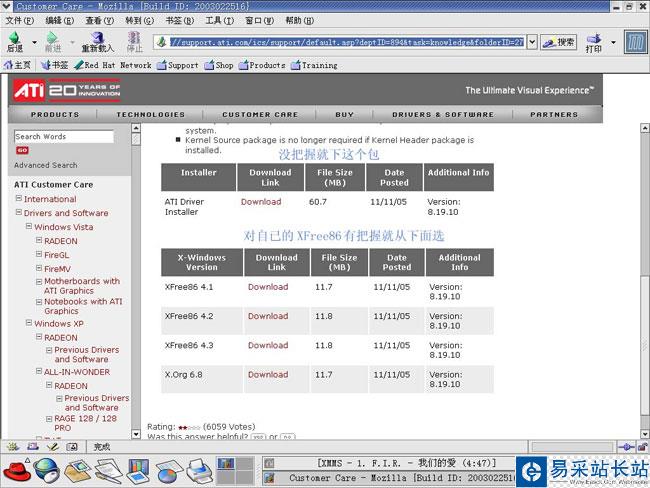Collapse the Windows XP tree node
The image size is (650, 488).
(x=29, y=323)
